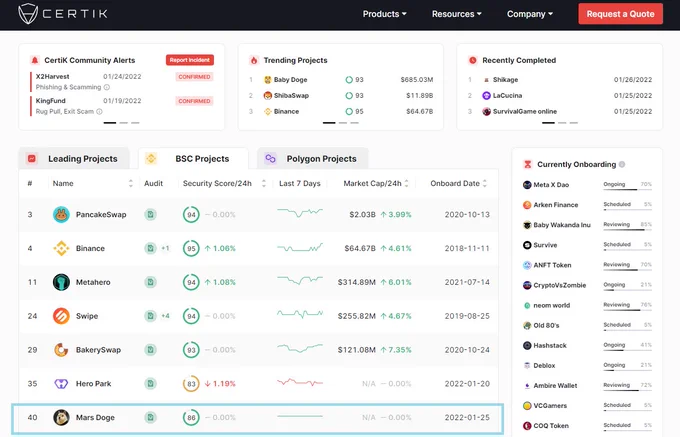Click the +4 audits badge for Swipe
This screenshot has height=437, width=680.
point(165,316)
